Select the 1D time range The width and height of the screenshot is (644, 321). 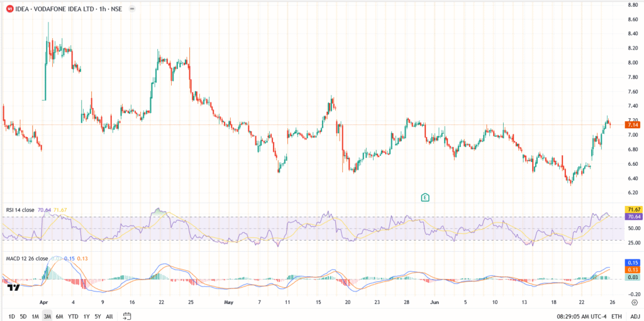pyautogui.click(x=12, y=316)
